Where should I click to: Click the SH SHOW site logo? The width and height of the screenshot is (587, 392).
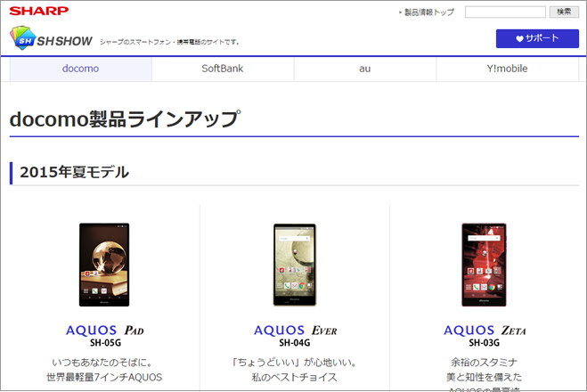coord(52,38)
